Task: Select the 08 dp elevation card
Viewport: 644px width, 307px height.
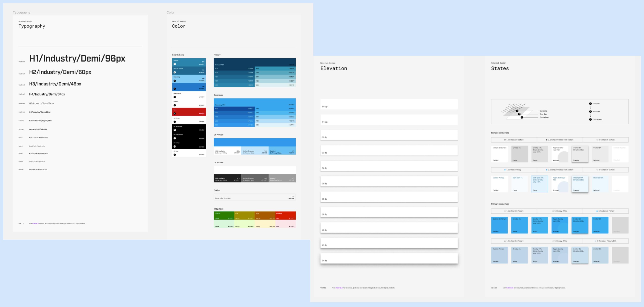Action: 389,197
